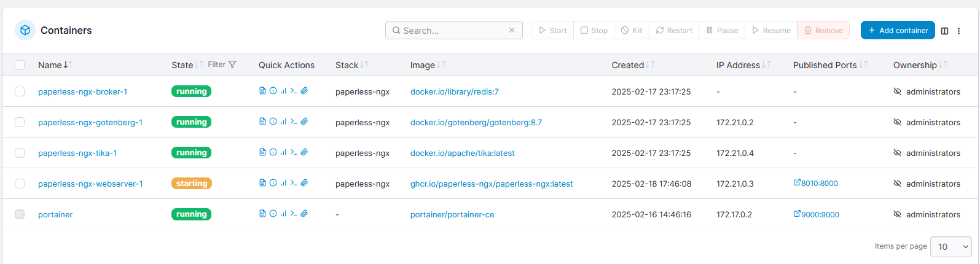View stats for paperless-ngx-tika-1
This screenshot has width=980, height=264.
[x=283, y=152]
